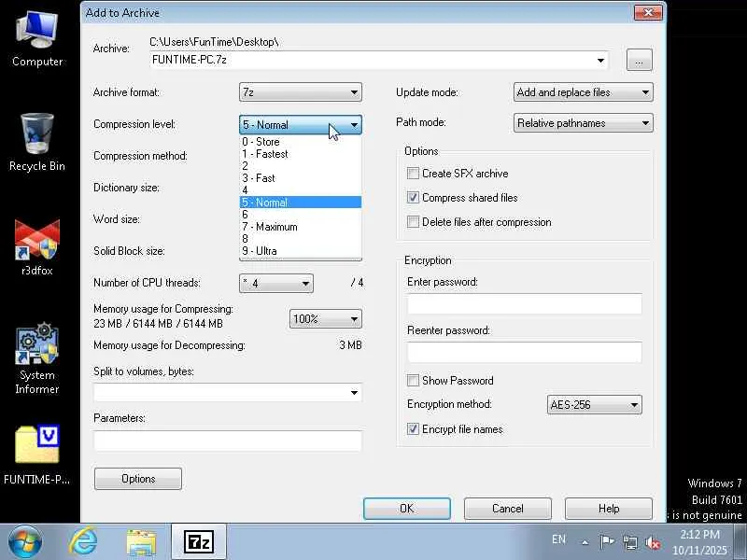Open the taskbar clock showing 2:12 PM
The image size is (747, 560).
pos(699,542)
